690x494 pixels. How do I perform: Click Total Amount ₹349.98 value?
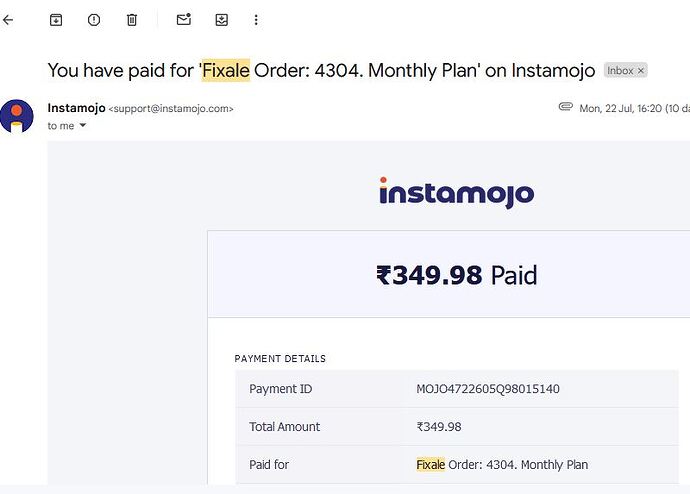click(x=439, y=427)
